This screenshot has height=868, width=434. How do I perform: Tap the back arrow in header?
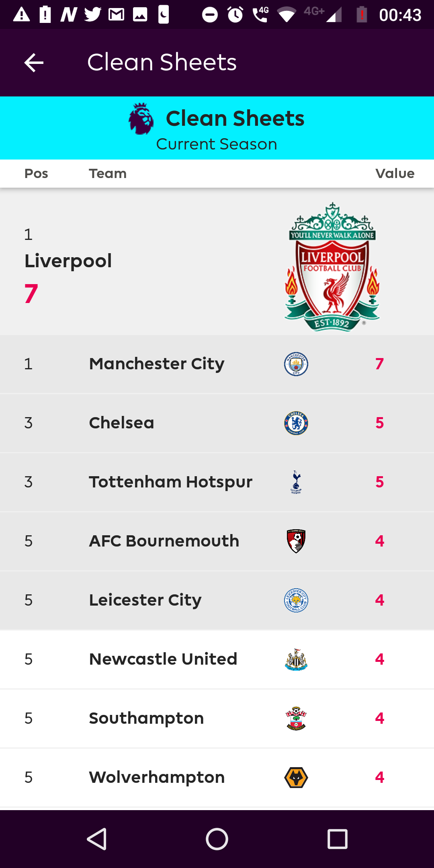point(34,63)
